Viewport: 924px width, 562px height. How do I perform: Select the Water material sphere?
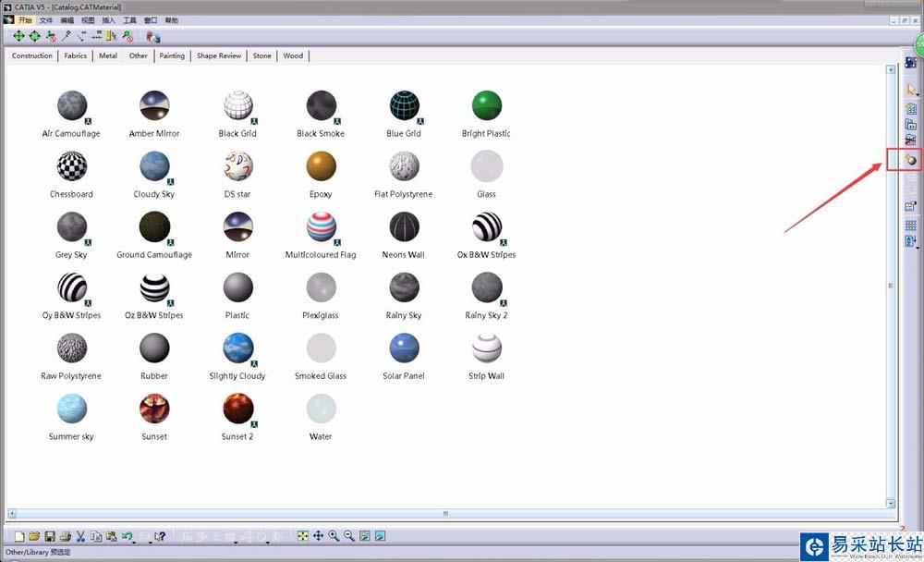point(322,409)
